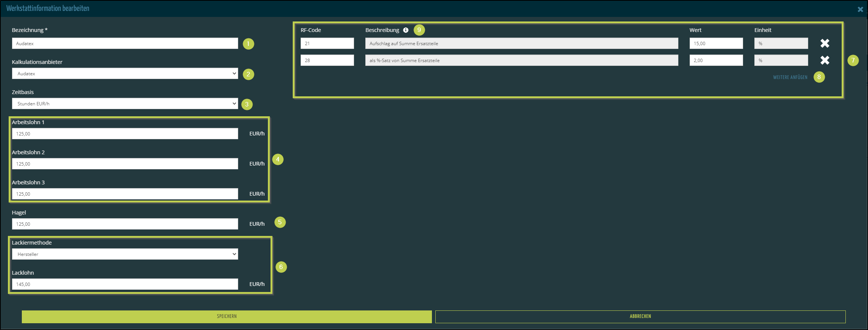
Task: Click into the Arbeitslohn 1 field
Action: tap(125, 134)
